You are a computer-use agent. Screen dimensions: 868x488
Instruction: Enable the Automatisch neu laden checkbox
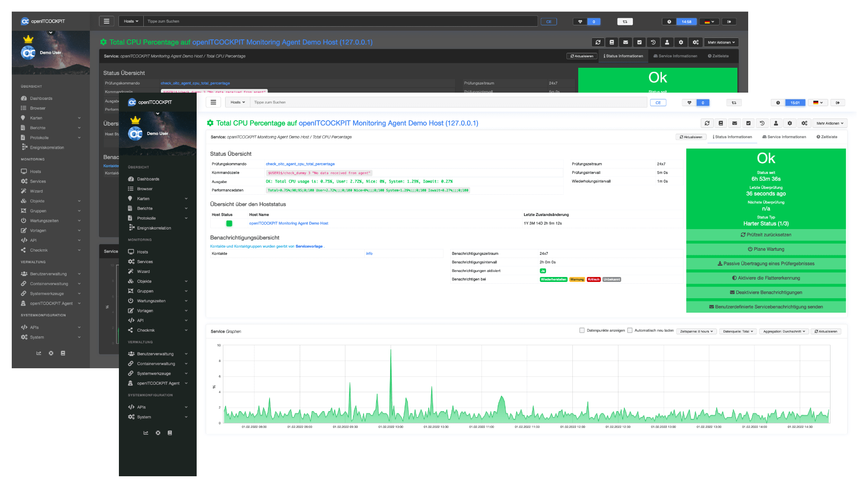(x=630, y=330)
